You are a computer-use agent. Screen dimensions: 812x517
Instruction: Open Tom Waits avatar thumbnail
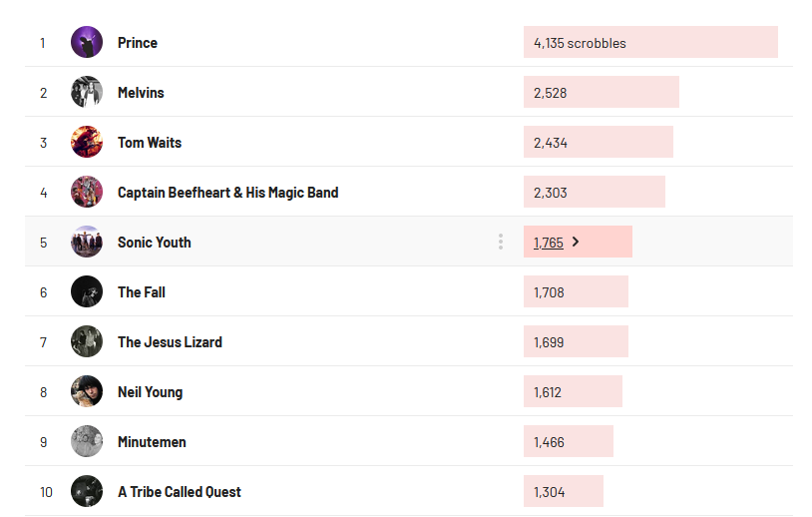87,142
